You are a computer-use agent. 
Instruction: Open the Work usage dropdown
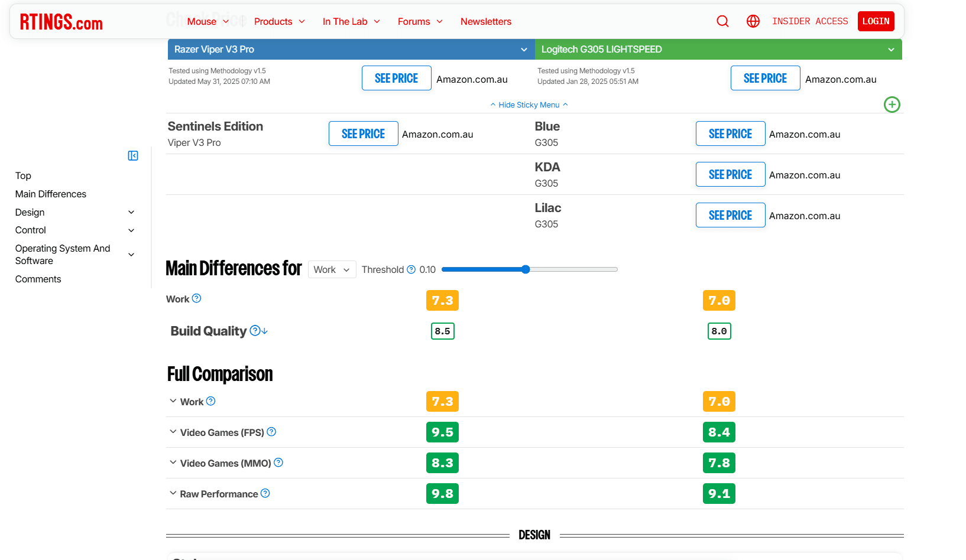point(332,269)
